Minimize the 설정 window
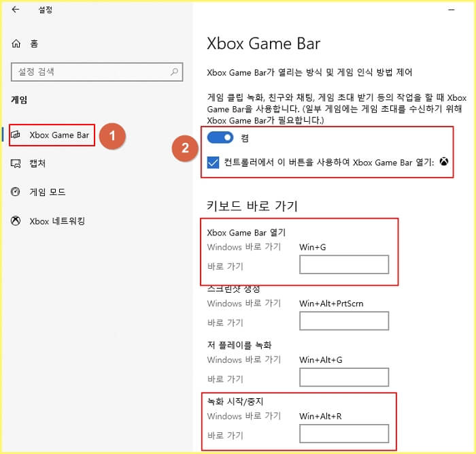This screenshot has height=454, width=476. tap(452, 10)
